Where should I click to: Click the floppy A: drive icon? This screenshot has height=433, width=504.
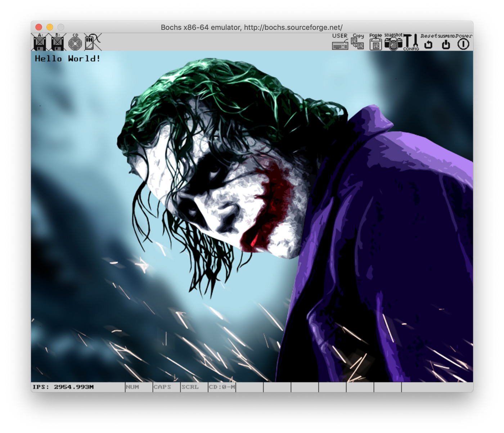tap(40, 42)
